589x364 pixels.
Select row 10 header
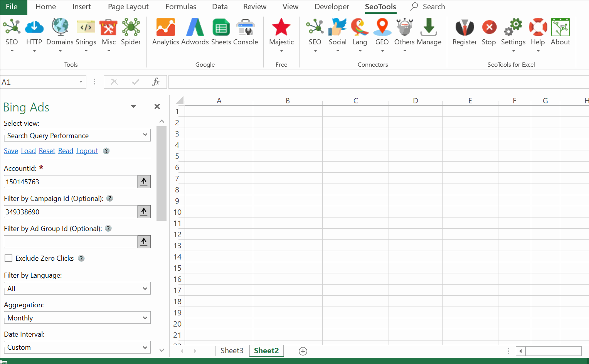click(177, 212)
